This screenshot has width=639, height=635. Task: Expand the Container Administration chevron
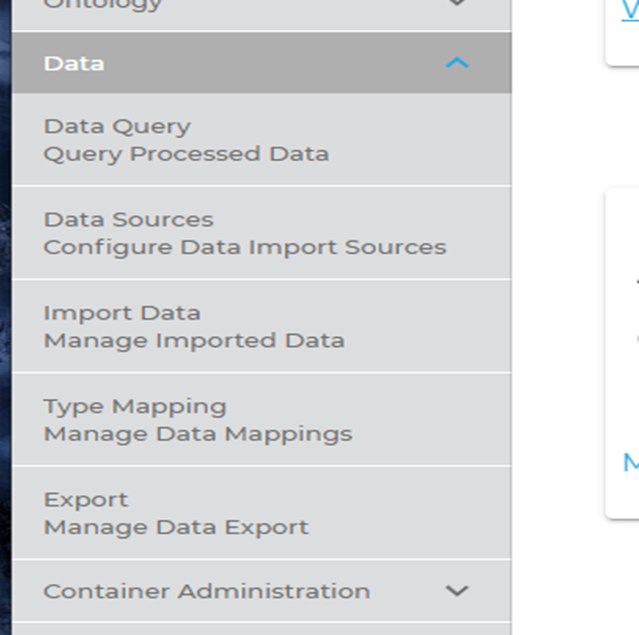coord(457,591)
